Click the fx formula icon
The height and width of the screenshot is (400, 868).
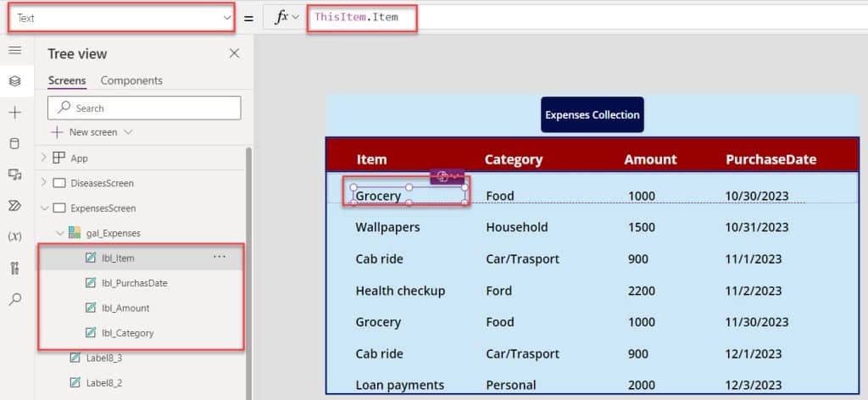click(282, 17)
